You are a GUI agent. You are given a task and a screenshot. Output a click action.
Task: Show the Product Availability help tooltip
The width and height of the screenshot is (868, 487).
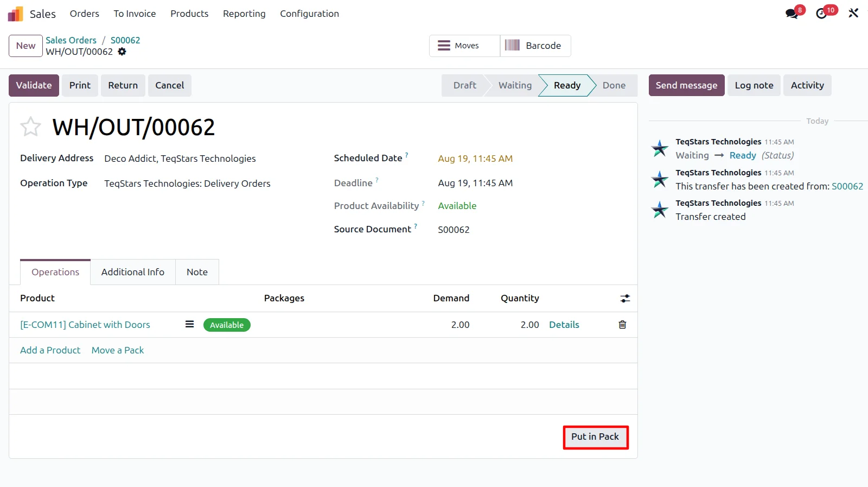point(423,203)
